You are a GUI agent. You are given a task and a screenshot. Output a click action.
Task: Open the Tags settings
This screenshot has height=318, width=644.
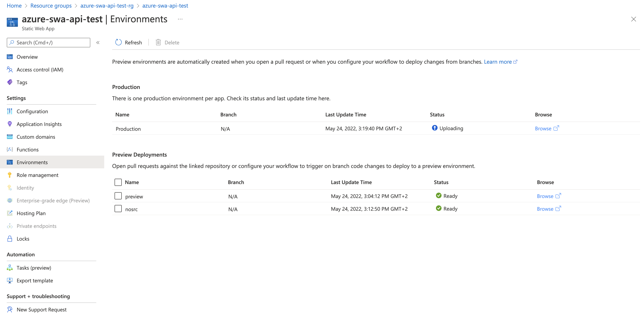point(22,82)
